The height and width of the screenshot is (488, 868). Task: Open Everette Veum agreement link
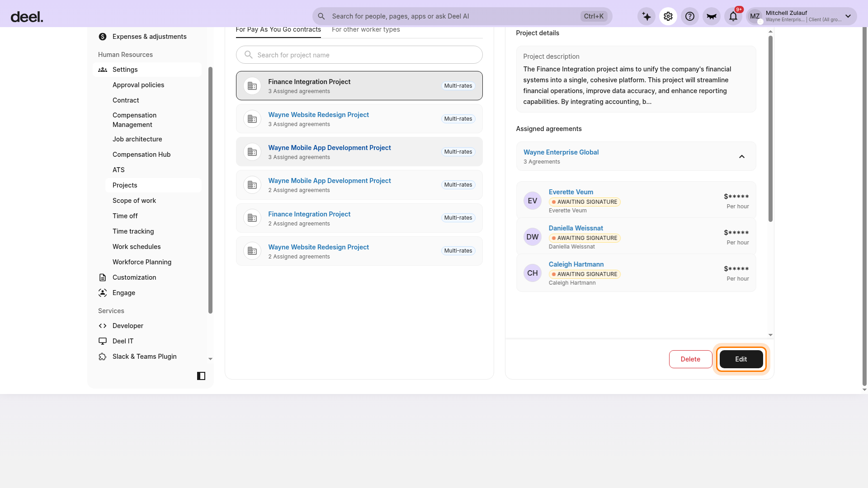coord(571,192)
